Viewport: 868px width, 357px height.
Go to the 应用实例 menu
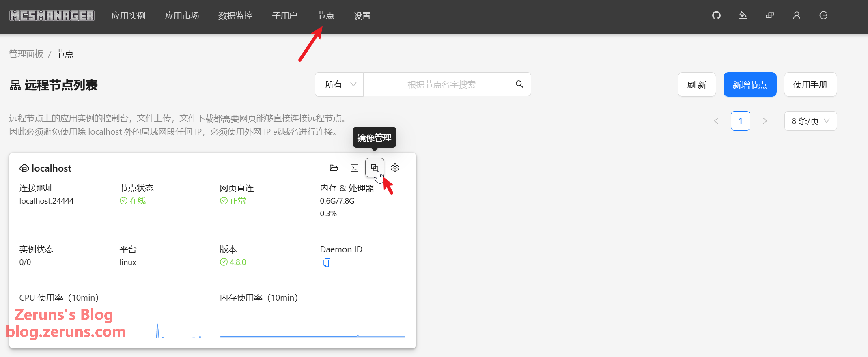coord(128,16)
